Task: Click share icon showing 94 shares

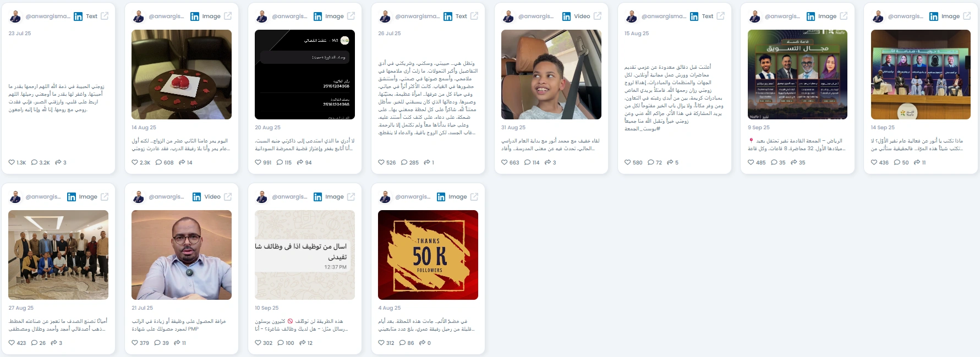Action: 300,162
